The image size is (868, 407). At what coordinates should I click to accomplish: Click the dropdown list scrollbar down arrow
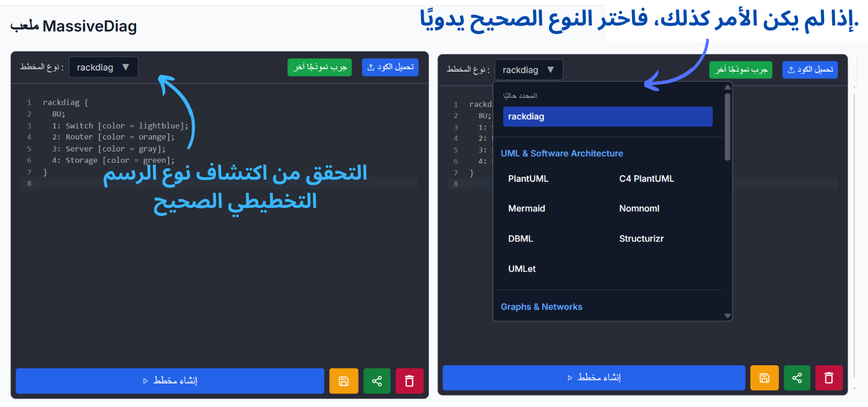727,316
